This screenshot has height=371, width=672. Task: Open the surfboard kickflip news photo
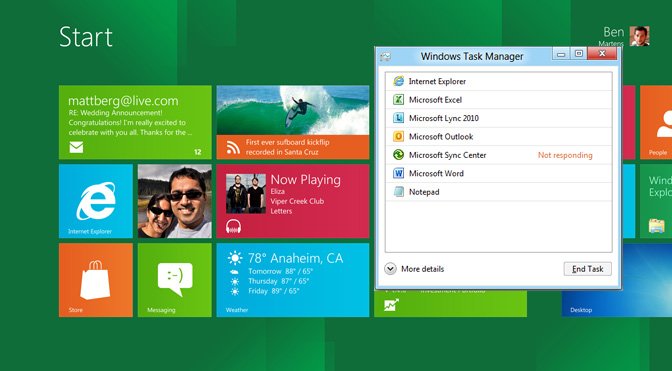293,111
